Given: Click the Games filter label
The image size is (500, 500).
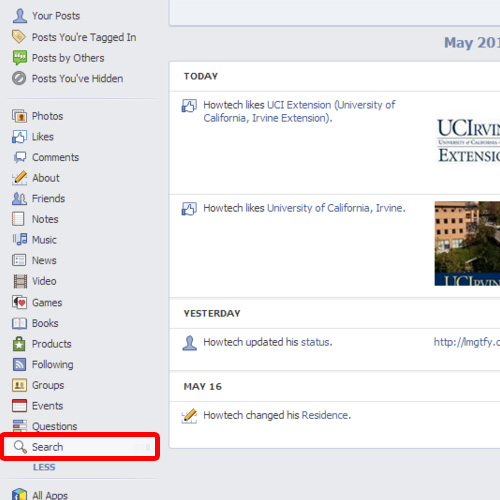Looking at the screenshot, I should 47,303.
